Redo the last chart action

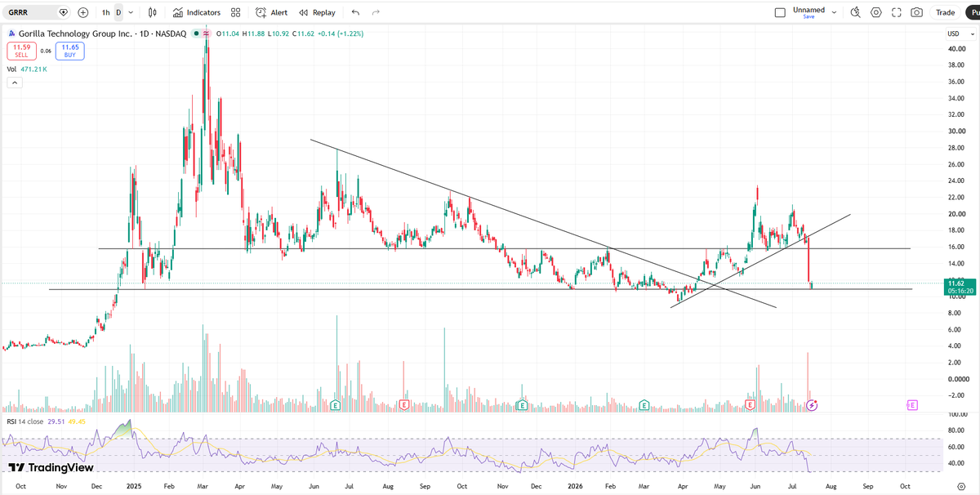(376, 12)
